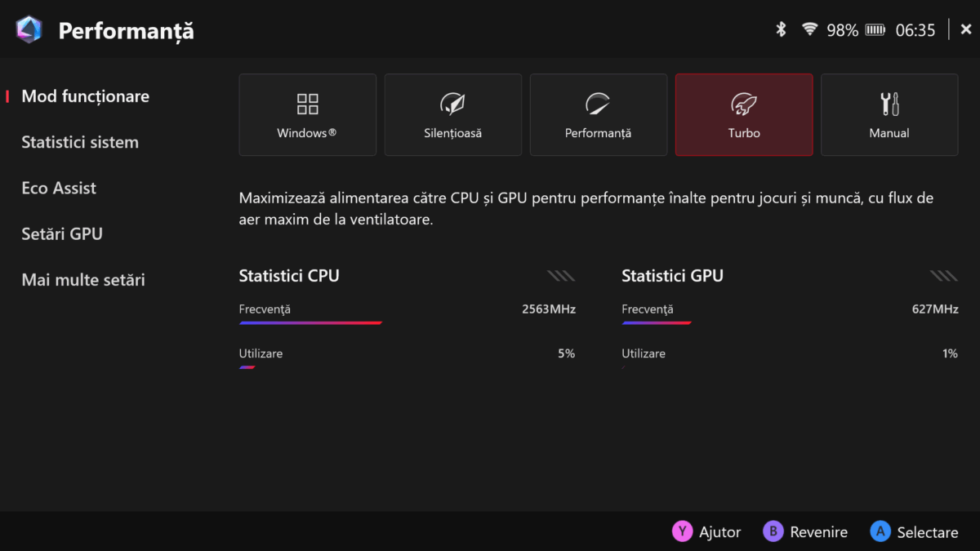This screenshot has height=551, width=980.
Task: Click the Armoury Crate logo icon
Action: pyautogui.click(x=29, y=30)
